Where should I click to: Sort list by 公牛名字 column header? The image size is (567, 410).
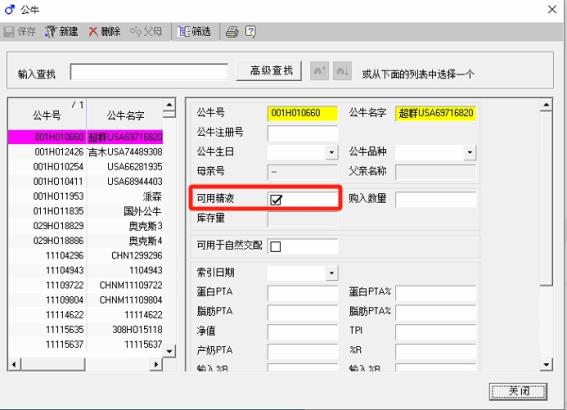pyautogui.click(x=125, y=116)
